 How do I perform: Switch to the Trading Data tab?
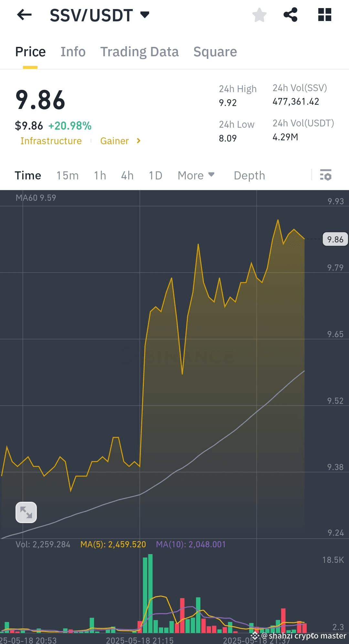pos(140,52)
